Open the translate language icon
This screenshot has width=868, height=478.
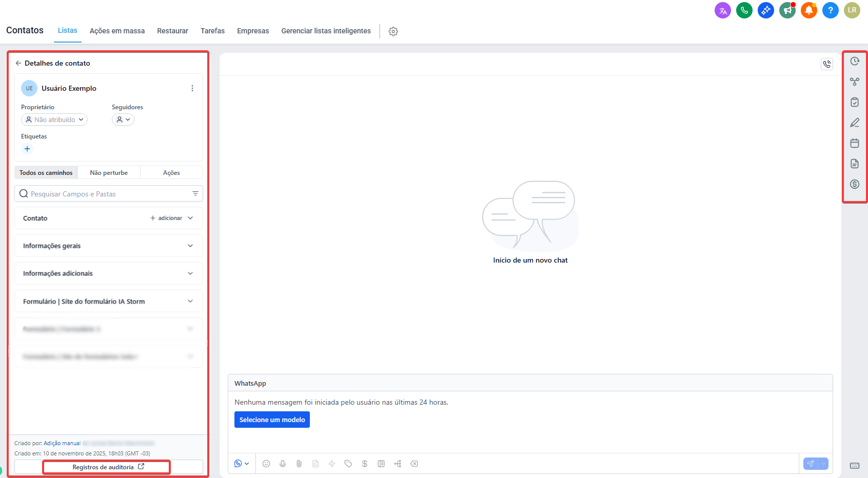point(722,10)
